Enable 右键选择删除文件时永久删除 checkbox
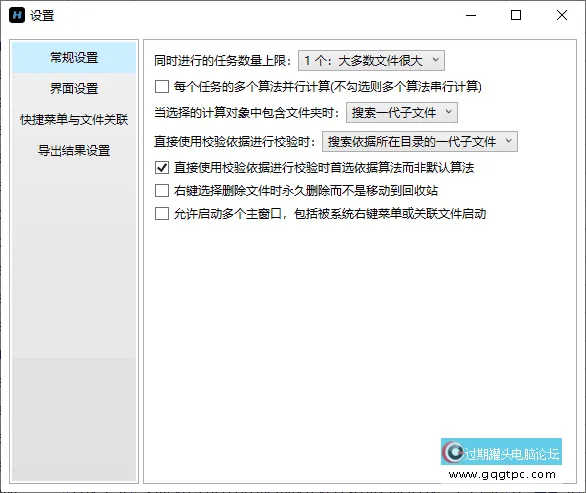586x493 pixels. tap(162, 191)
